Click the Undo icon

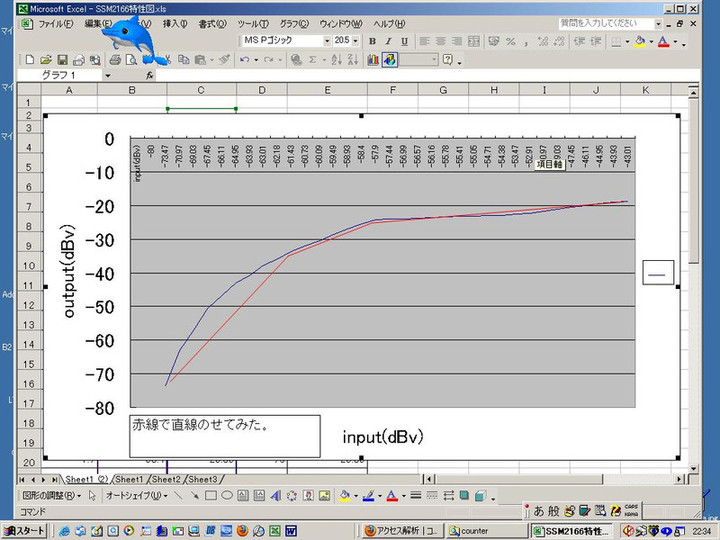[x=243, y=60]
